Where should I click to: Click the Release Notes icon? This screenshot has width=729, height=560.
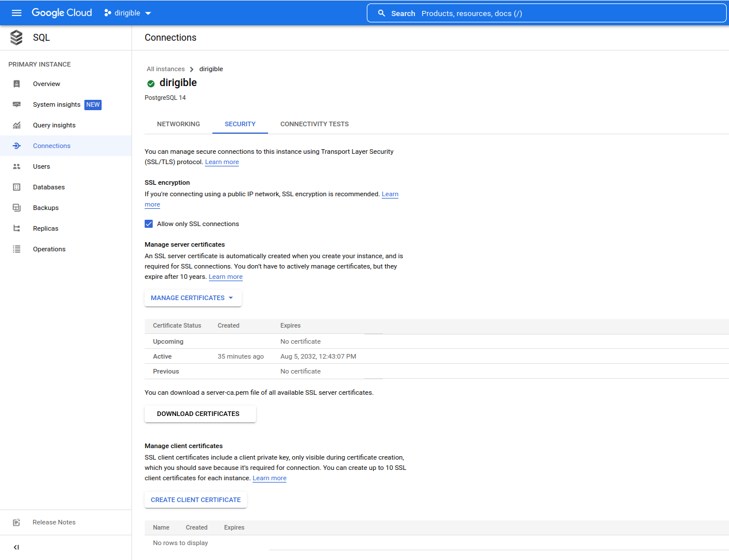point(17,522)
